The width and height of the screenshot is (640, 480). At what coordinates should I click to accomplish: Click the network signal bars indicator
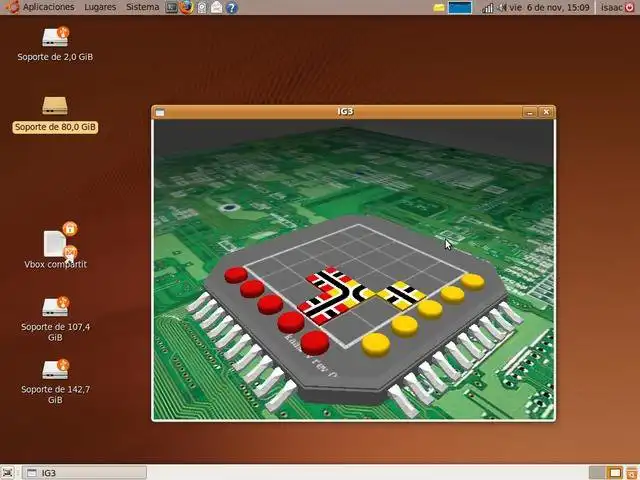pos(487,8)
